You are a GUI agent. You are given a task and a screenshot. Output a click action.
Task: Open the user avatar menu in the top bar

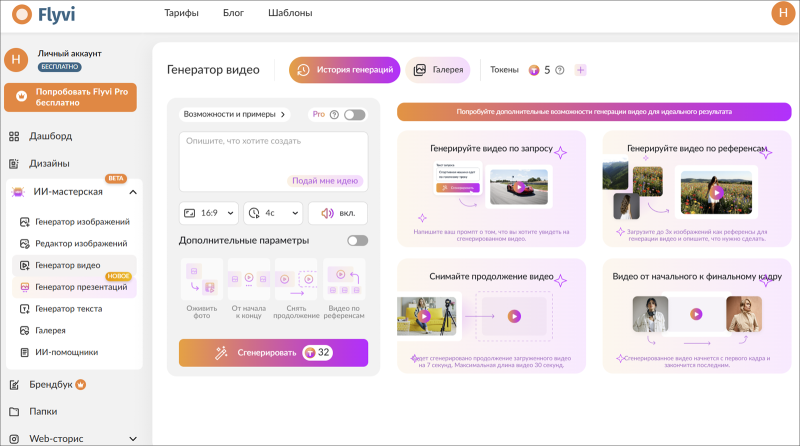coord(783,13)
